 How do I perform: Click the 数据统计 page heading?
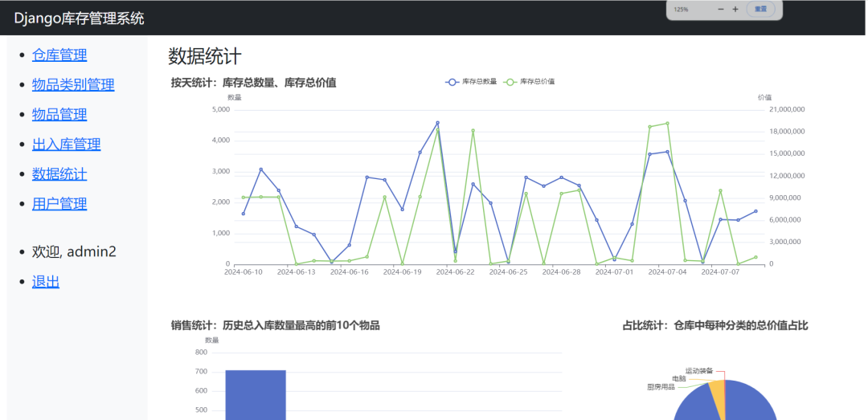click(x=205, y=56)
